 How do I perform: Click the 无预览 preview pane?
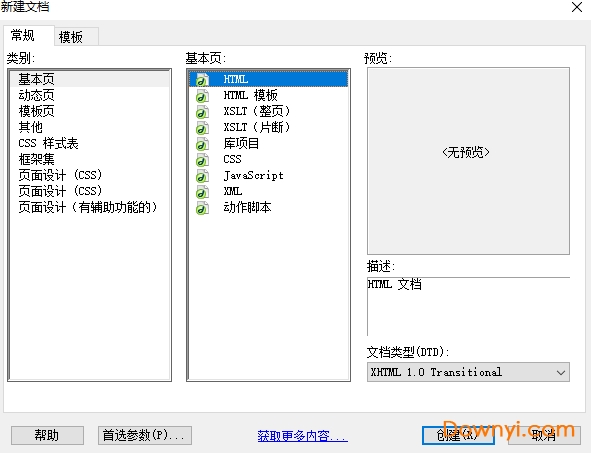coord(468,161)
